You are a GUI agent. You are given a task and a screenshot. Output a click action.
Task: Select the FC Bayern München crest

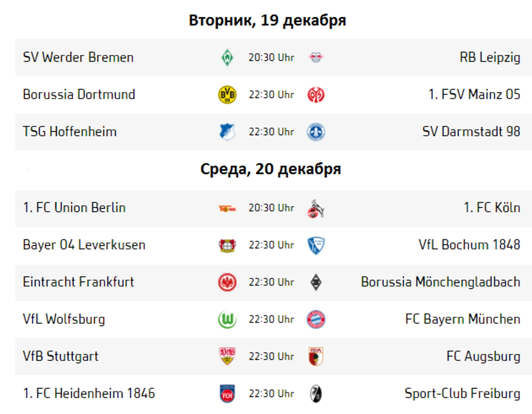pos(316,320)
